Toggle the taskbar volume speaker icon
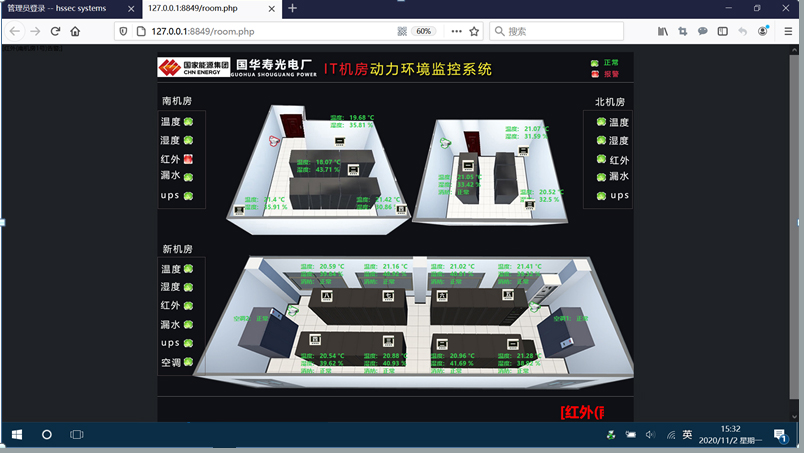804x453 pixels. (650, 435)
